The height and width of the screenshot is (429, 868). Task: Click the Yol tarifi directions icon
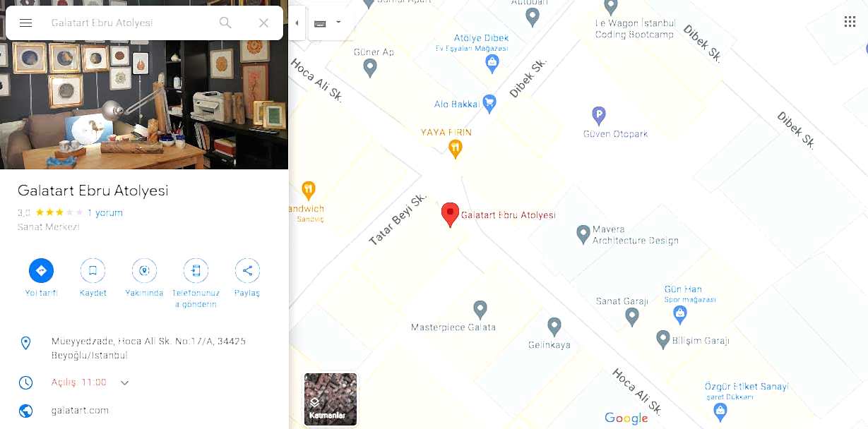[41, 271]
